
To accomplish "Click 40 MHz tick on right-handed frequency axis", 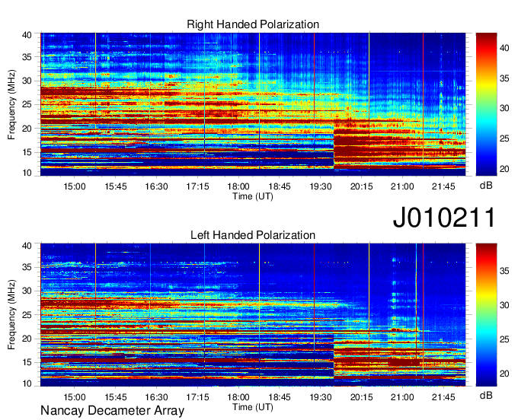I will 27,35.
